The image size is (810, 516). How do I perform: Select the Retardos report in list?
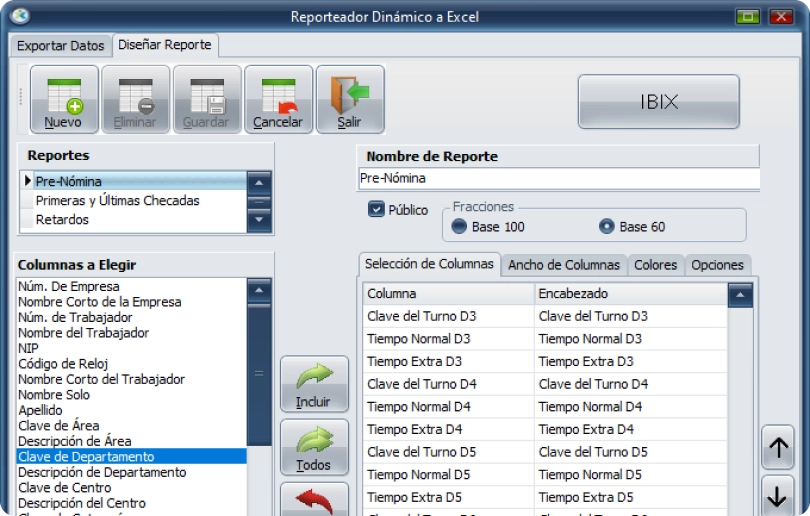pyautogui.click(x=62, y=220)
